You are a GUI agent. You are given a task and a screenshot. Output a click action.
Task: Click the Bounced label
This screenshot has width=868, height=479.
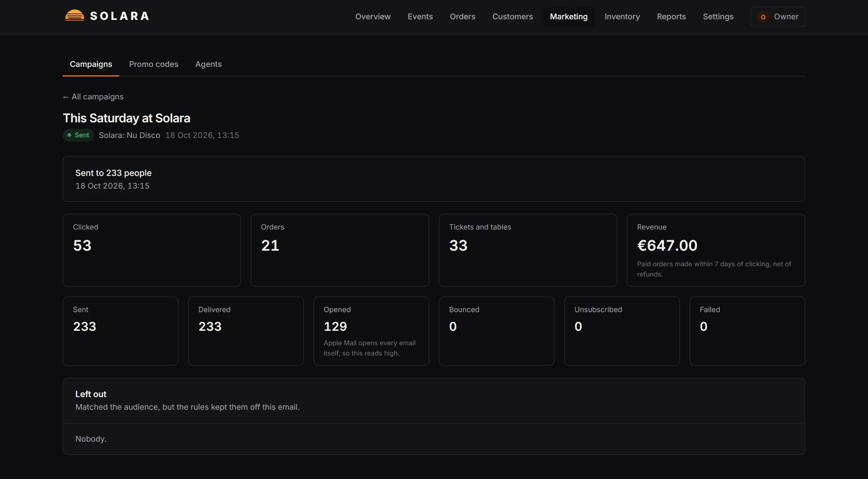464,310
